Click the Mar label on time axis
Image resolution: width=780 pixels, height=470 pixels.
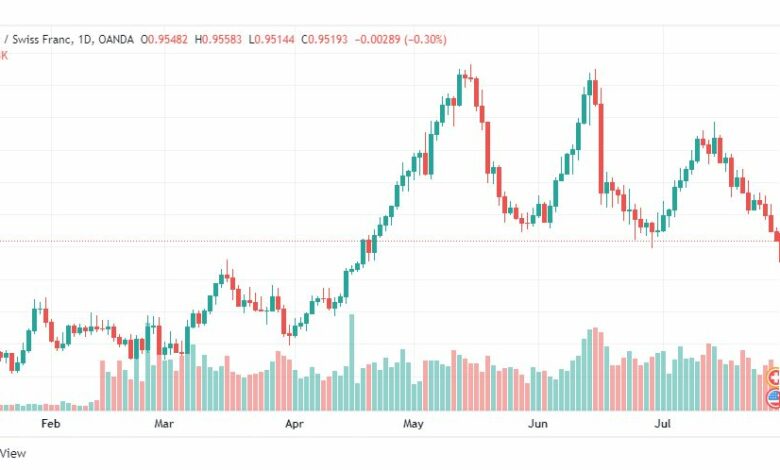tap(164, 424)
